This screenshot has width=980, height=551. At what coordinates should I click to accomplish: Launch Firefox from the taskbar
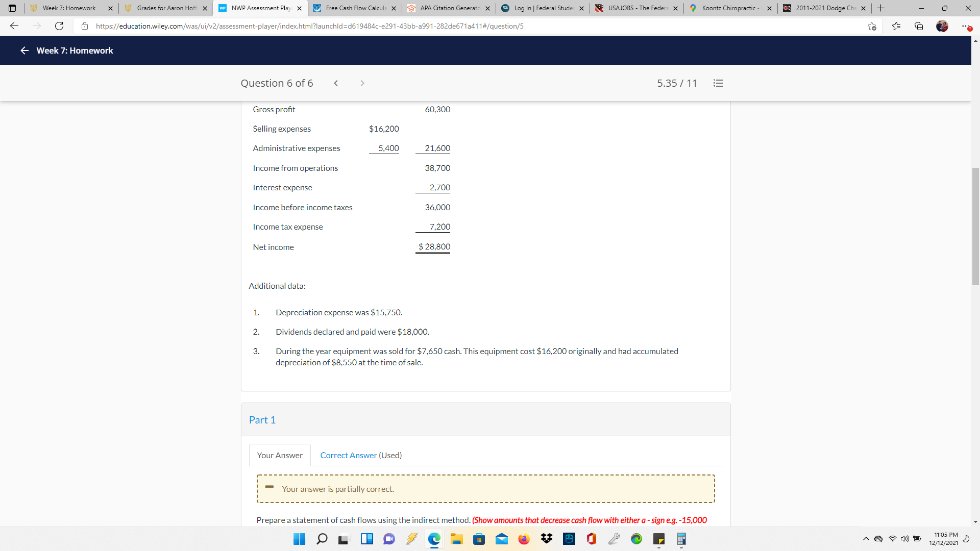pyautogui.click(x=524, y=539)
